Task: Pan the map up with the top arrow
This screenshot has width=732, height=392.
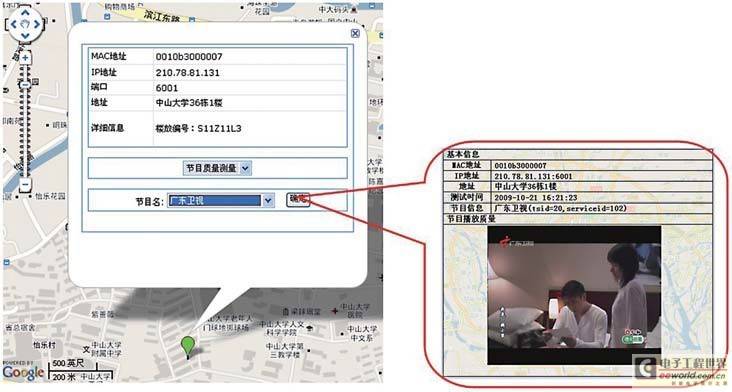Action: point(25,13)
